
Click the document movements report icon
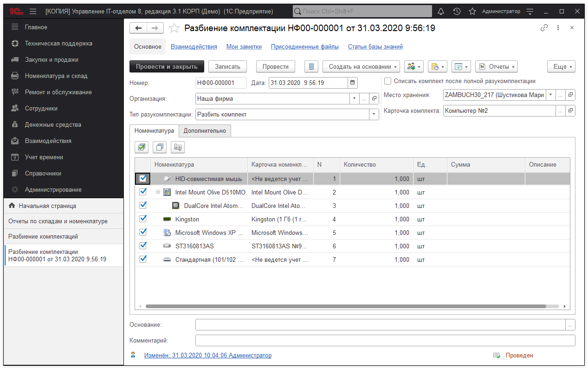(x=311, y=67)
